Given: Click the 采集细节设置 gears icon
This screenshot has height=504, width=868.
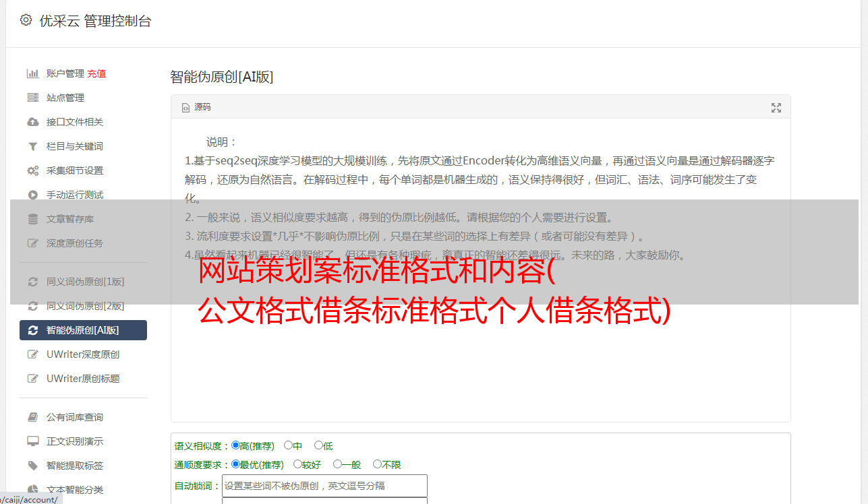Looking at the screenshot, I should pyautogui.click(x=32, y=170).
